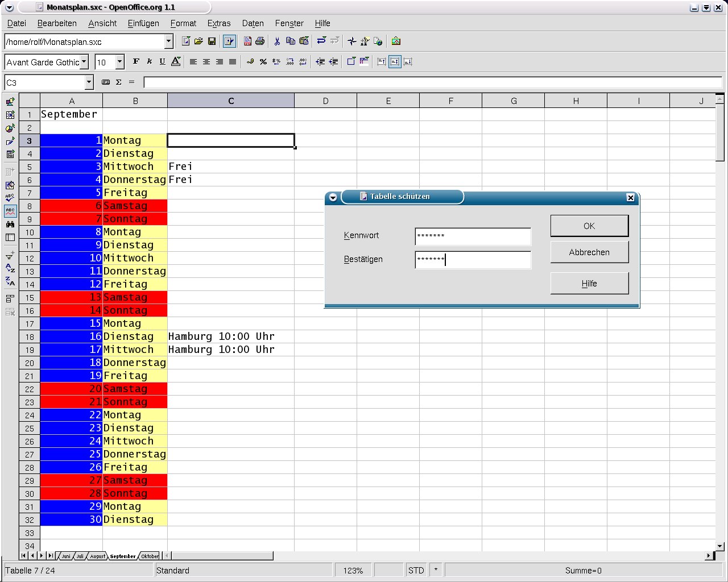Click the Abbrechen button

coord(589,252)
